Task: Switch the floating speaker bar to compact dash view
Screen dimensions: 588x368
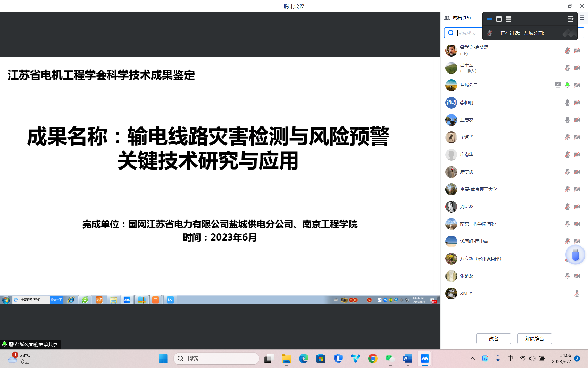Action: (x=489, y=19)
